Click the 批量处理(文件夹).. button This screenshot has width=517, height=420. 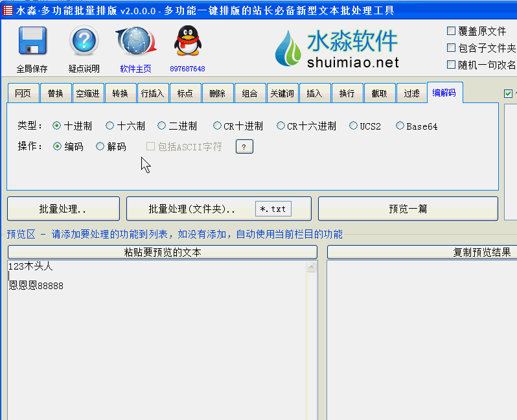[191, 209]
